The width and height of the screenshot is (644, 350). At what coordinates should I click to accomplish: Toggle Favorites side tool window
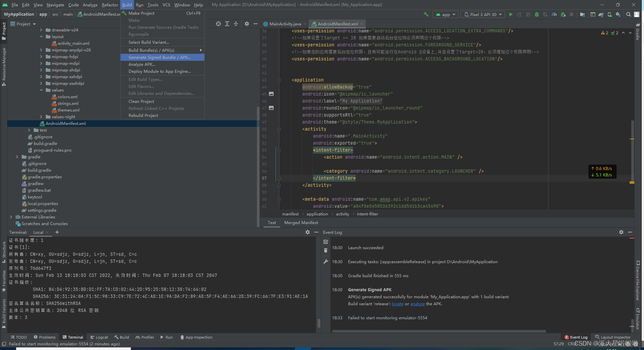4,281
